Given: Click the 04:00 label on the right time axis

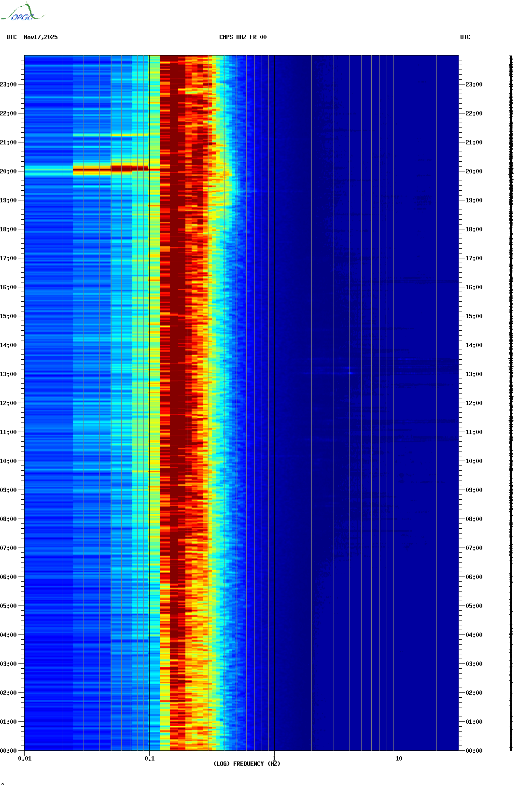Looking at the screenshot, I should click(x=474, y=635).
